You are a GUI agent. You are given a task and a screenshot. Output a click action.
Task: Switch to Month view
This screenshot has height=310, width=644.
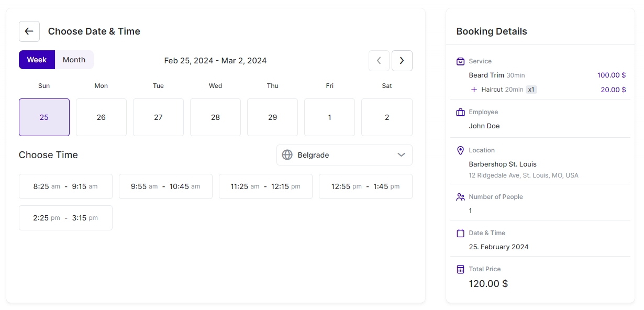coord(74,60)
